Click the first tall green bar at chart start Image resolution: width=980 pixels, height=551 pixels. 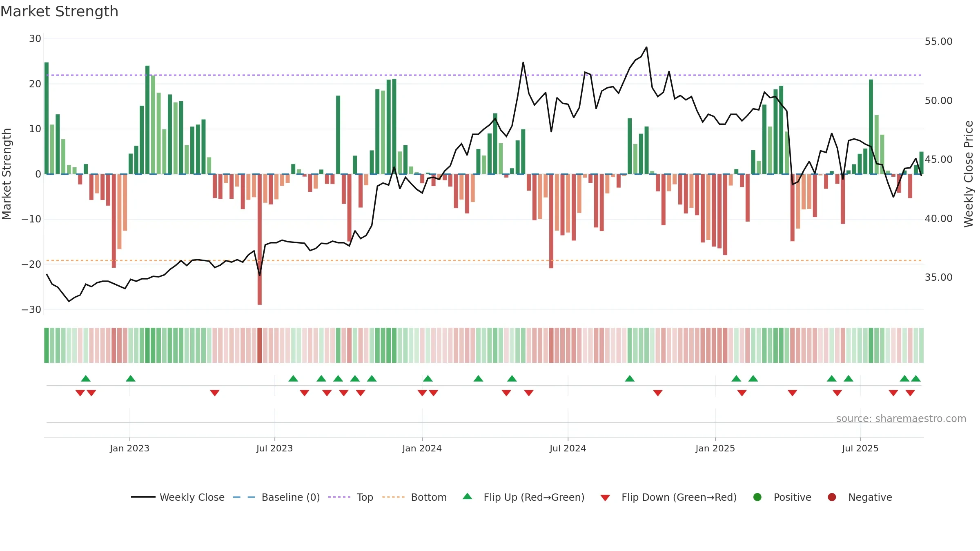click(47, 118)
